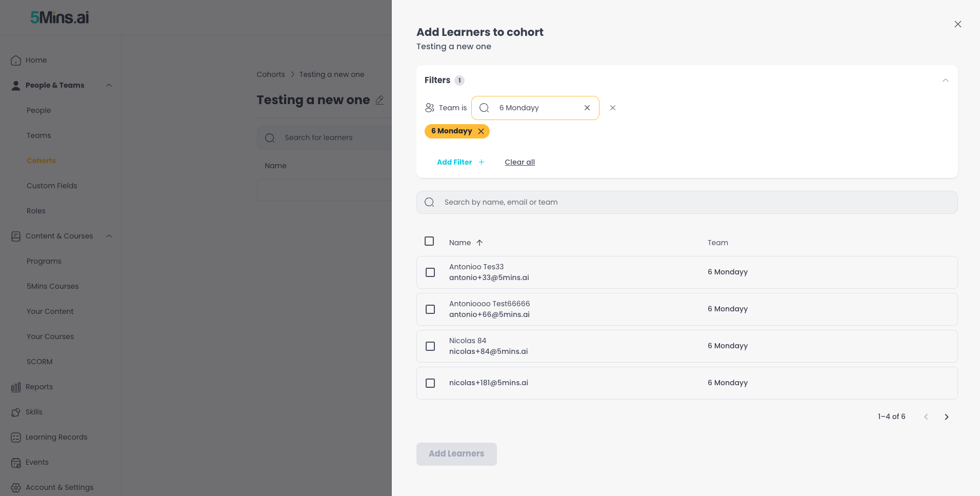Edit cohort name via pencil icon
The width and height of the screenshot is (980, 496).
[379, 100]
